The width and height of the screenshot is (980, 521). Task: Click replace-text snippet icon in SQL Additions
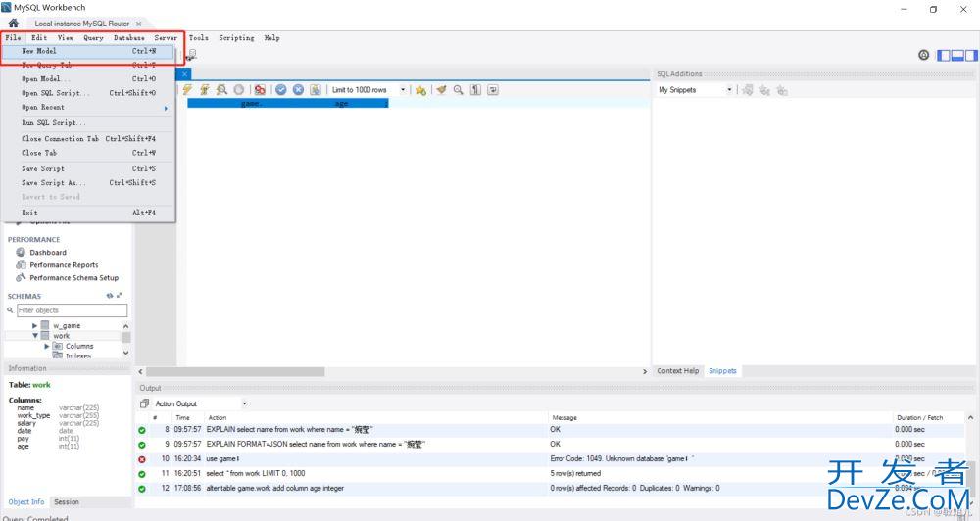[748, 90]
